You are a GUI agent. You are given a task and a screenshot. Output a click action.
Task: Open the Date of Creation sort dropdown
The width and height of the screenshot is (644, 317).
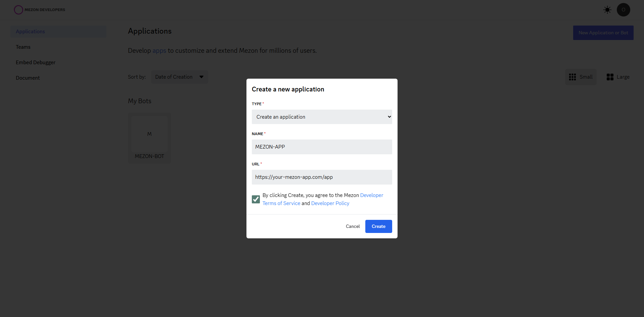(x=179, y=77)
